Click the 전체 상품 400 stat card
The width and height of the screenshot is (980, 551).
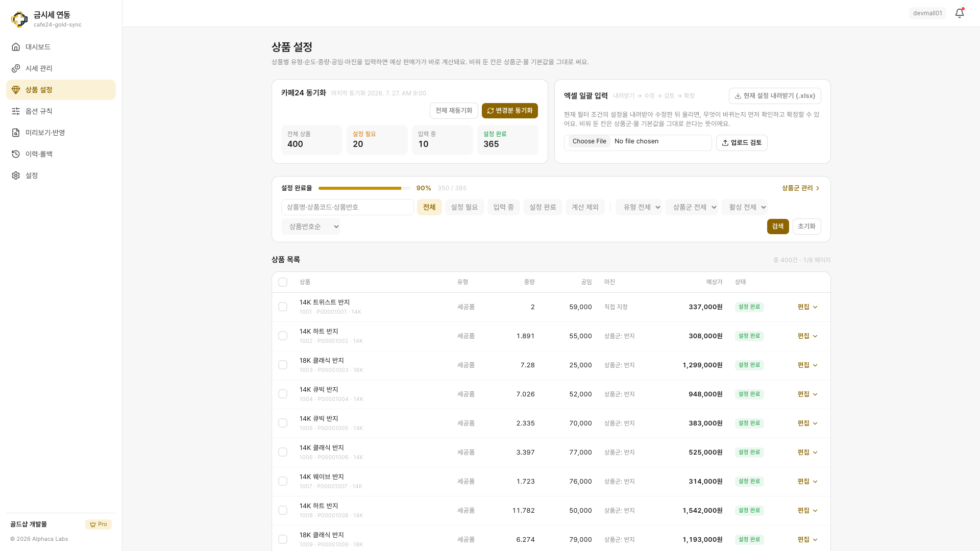pos(312,140)
